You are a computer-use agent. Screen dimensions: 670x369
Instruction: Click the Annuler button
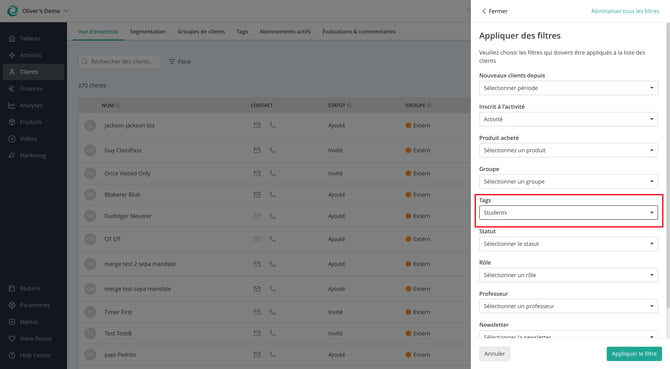(494, 354)
